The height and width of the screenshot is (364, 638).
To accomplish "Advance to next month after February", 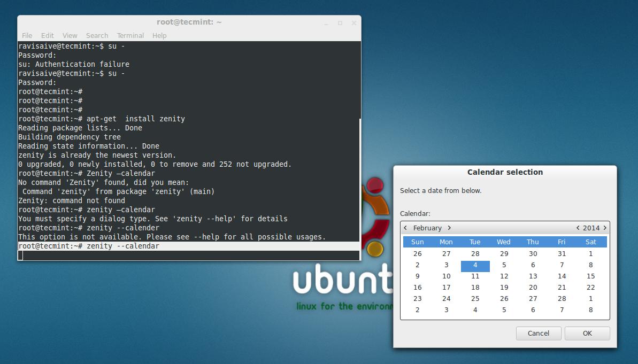I will (x=449, y=228).
